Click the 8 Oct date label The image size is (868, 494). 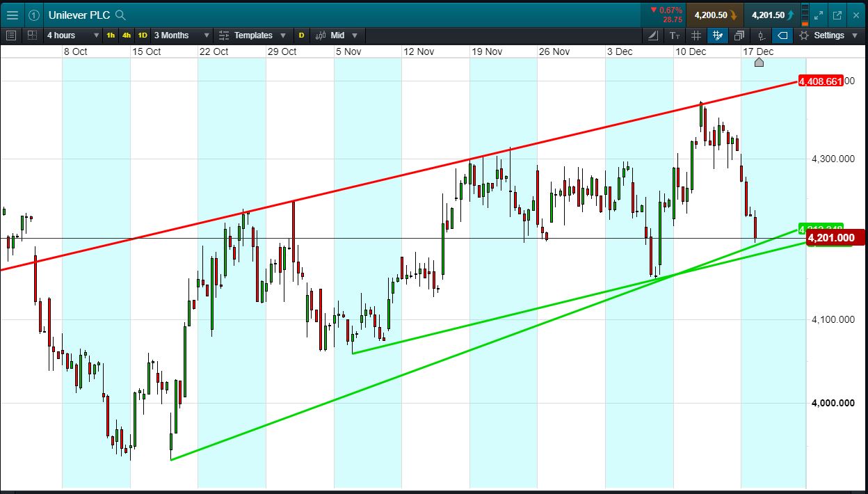[x=75, y=51]
